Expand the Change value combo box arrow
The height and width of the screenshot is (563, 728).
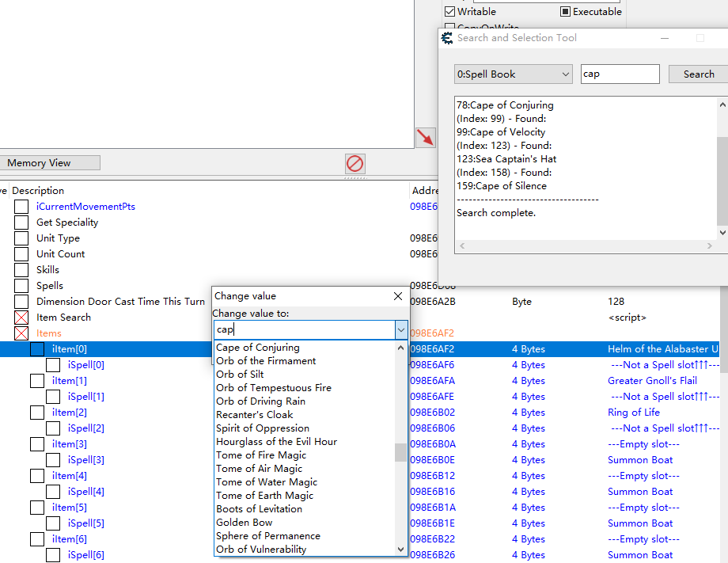(401, 330)
